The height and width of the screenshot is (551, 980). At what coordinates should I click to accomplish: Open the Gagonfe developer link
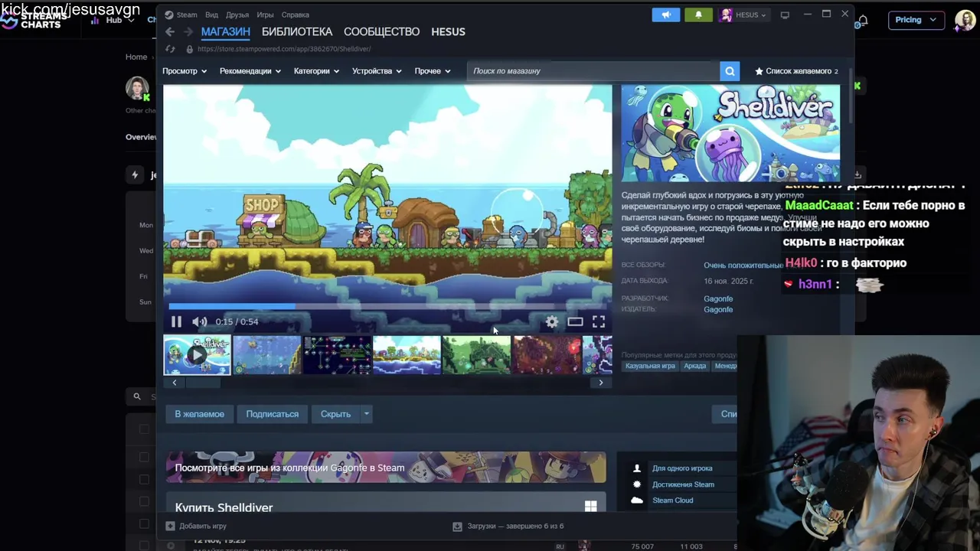point(718,298)
